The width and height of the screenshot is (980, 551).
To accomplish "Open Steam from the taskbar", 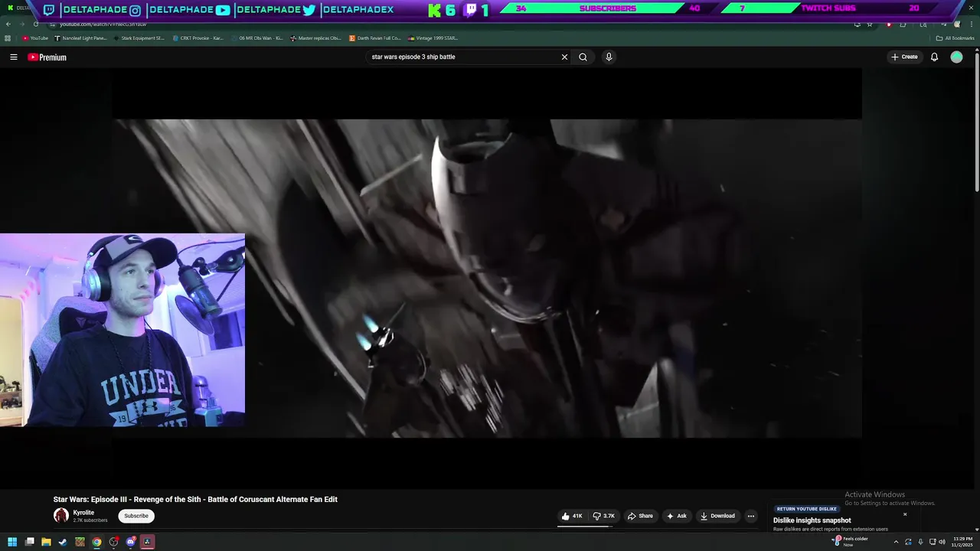I will pos(63,542).
